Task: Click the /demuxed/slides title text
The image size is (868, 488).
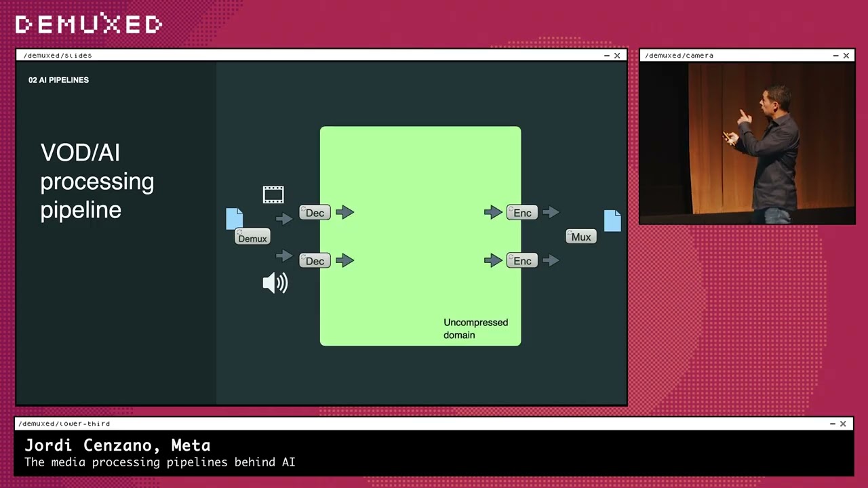Action: 58,56
